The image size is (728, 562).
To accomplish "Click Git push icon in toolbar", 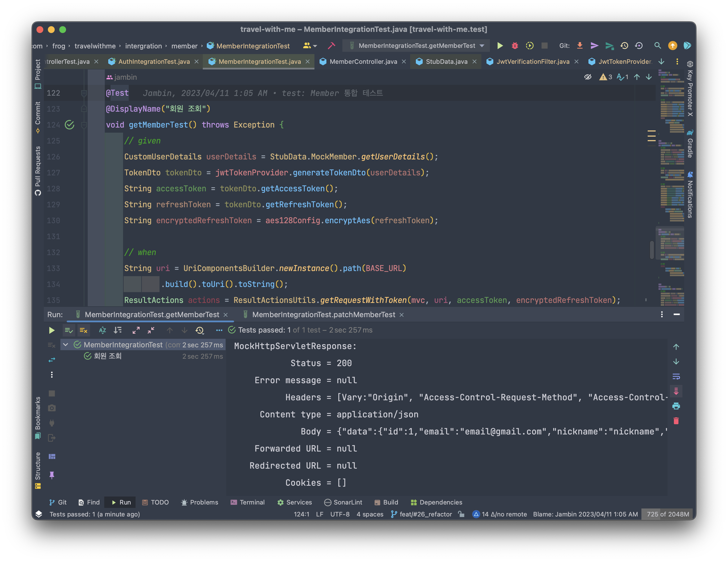I will 609,46.
